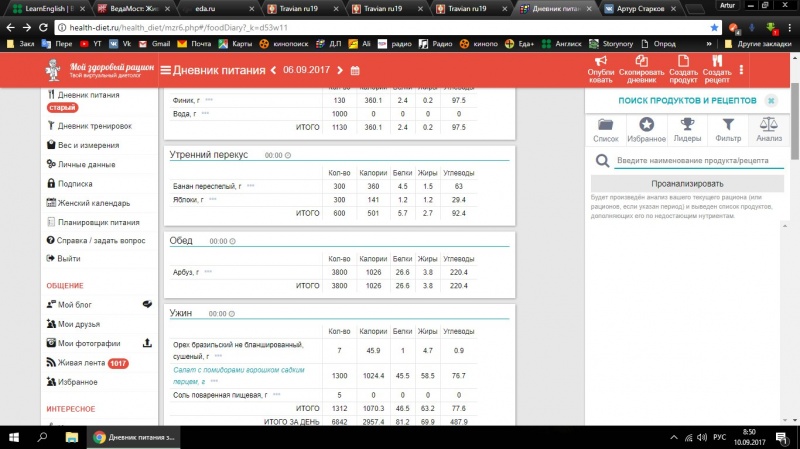
Task: Open the Салат с помидорами recipe link
Action: pyautogui.click(x=237, y=375)
